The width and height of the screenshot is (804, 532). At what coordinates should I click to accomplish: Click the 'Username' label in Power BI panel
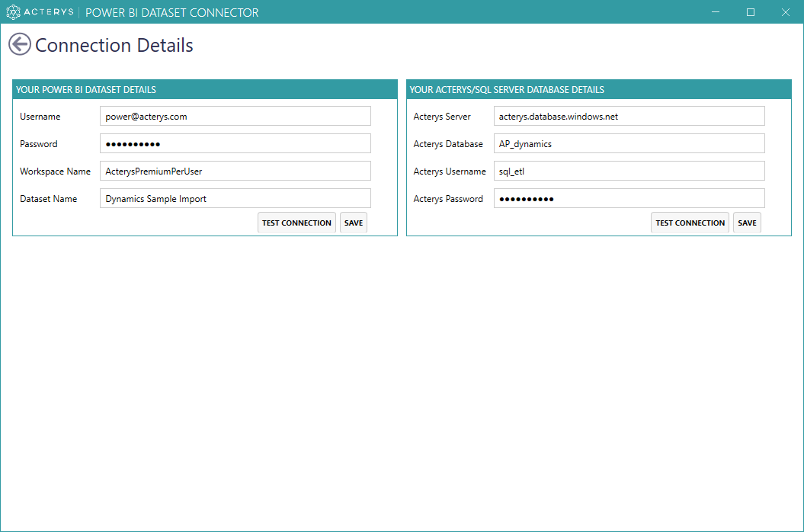click(40, 117)
